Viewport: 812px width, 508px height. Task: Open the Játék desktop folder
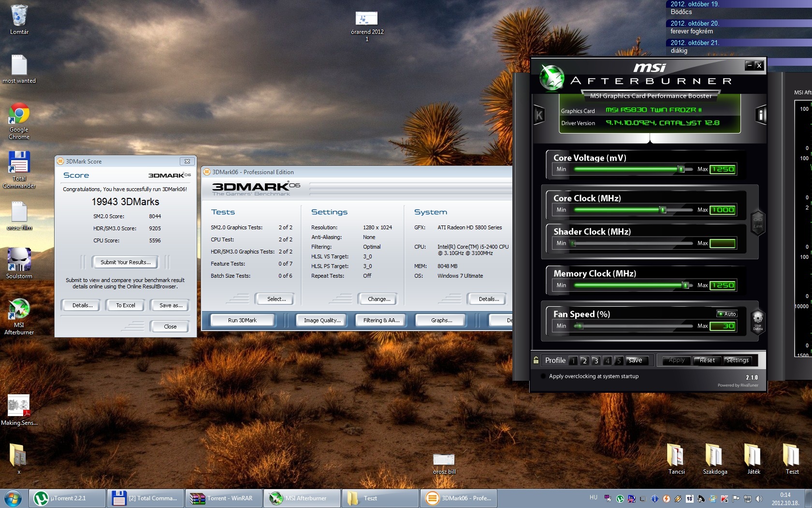coord(753,458)
